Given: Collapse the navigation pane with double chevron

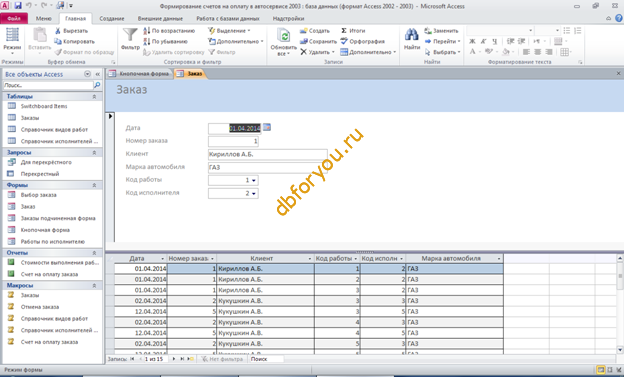Looking at the screenshot, I should 98,74.
